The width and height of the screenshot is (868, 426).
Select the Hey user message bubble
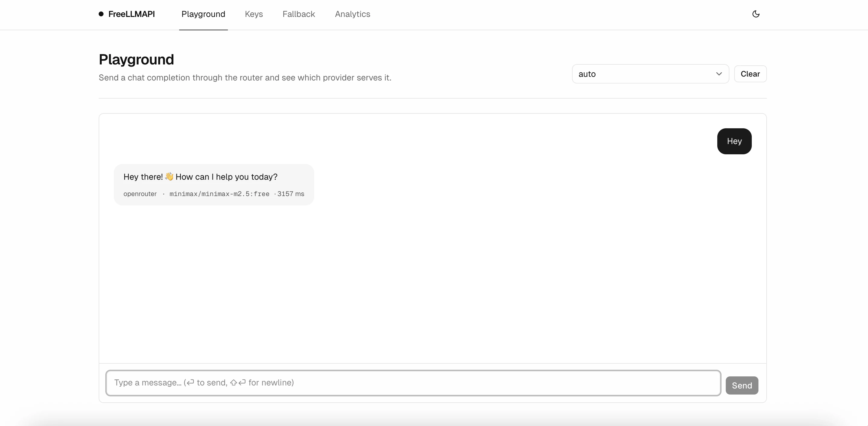[734, 141]
